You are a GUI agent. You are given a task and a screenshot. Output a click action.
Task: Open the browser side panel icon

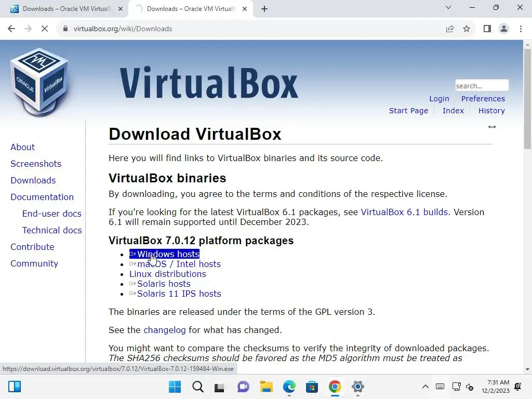pyautogui.click(x=487, y=29)
